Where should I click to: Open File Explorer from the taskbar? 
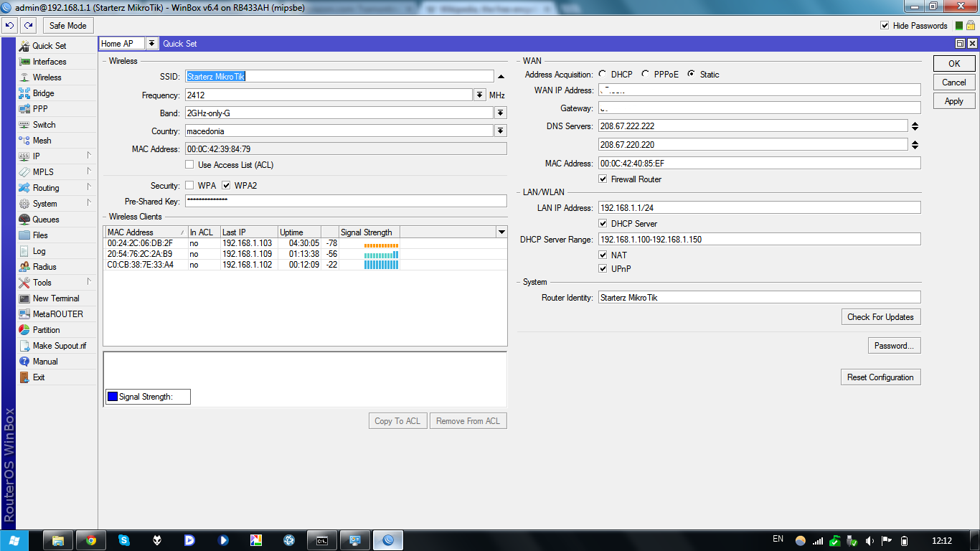pyautogui.click(x=58, y=540)
